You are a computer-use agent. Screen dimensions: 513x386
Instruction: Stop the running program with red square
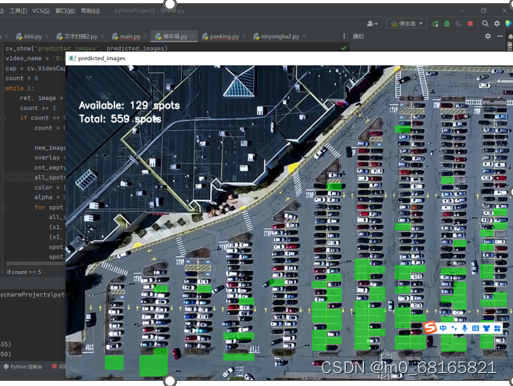coord(470,24)
